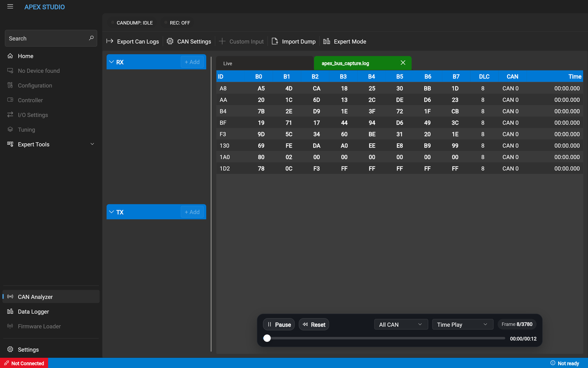Viewport: 588px width, 368px height.
Task: Click the Reset button label
Action: click(318, 325)
